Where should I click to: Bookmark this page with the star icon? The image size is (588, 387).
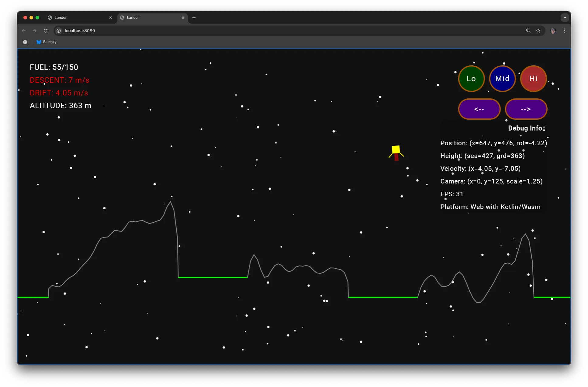538,31
